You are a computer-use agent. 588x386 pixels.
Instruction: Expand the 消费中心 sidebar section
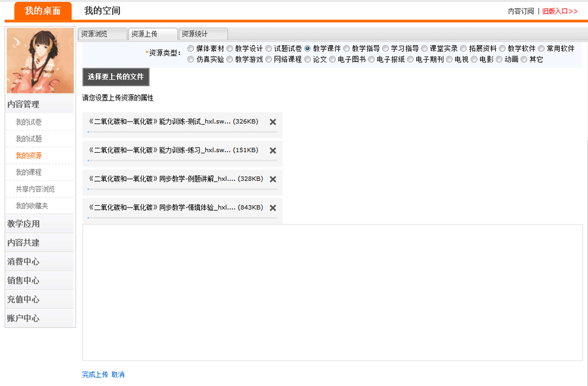tap(24, 262)
